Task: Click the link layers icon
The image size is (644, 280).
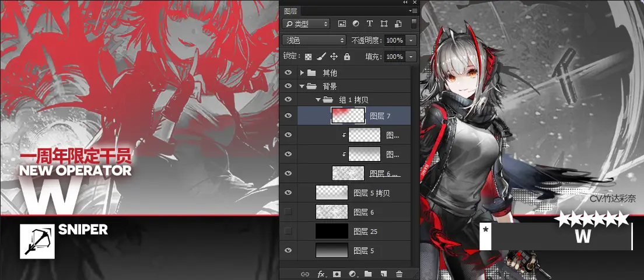Action: coord(305,274)
